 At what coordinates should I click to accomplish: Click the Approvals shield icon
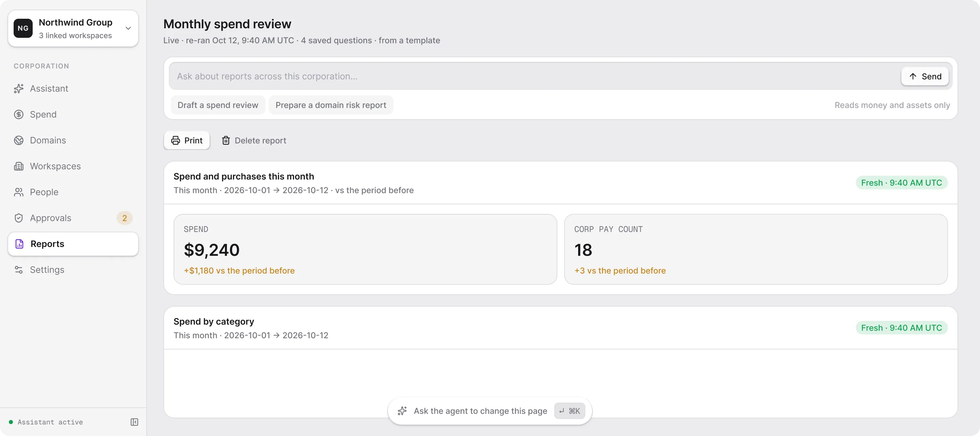[19, 218]
